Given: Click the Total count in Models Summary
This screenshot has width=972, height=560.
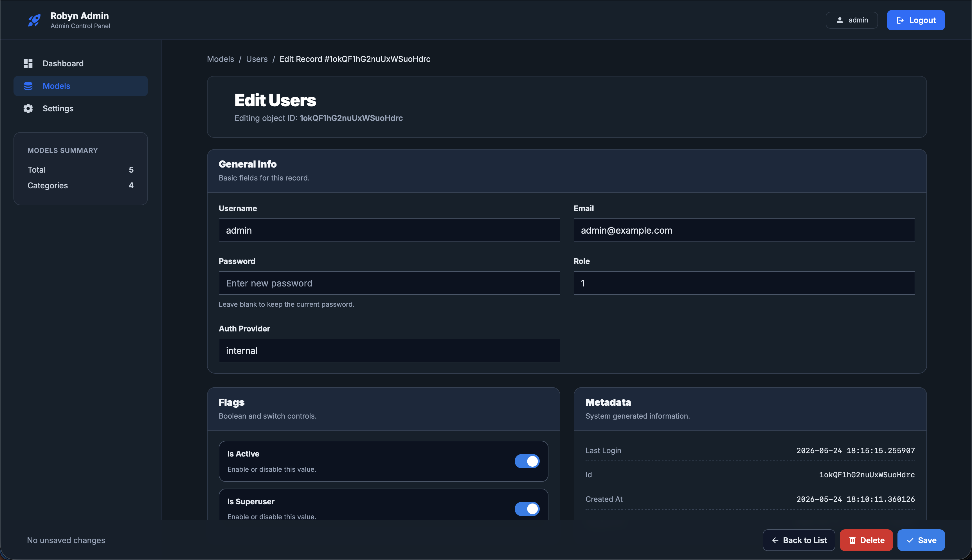Looking at the screenshot, I should coord(131,170).
